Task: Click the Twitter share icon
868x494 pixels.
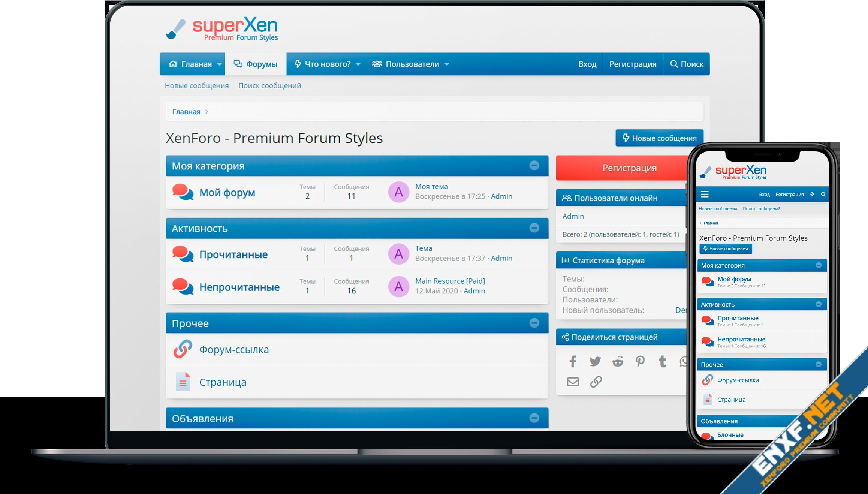Action: click(595, 362)
